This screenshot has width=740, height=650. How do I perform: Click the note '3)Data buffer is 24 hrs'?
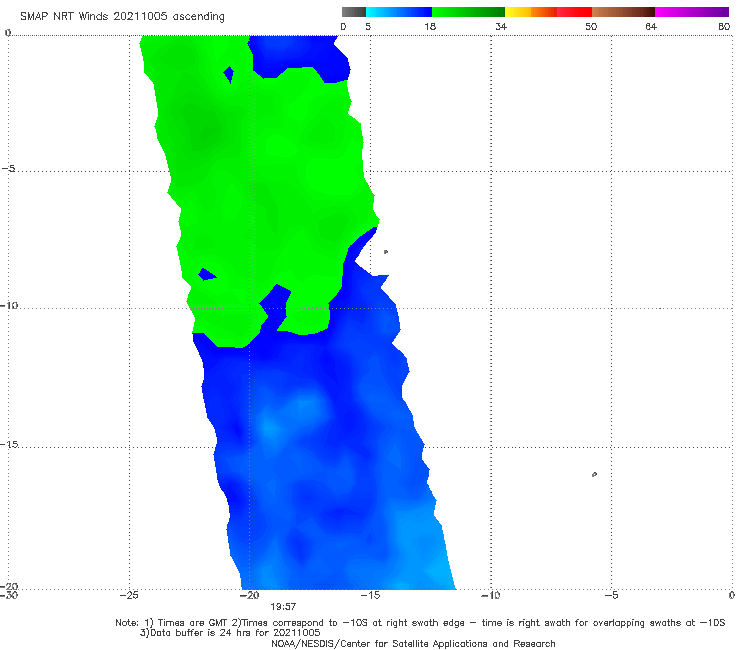pos(230,633)
